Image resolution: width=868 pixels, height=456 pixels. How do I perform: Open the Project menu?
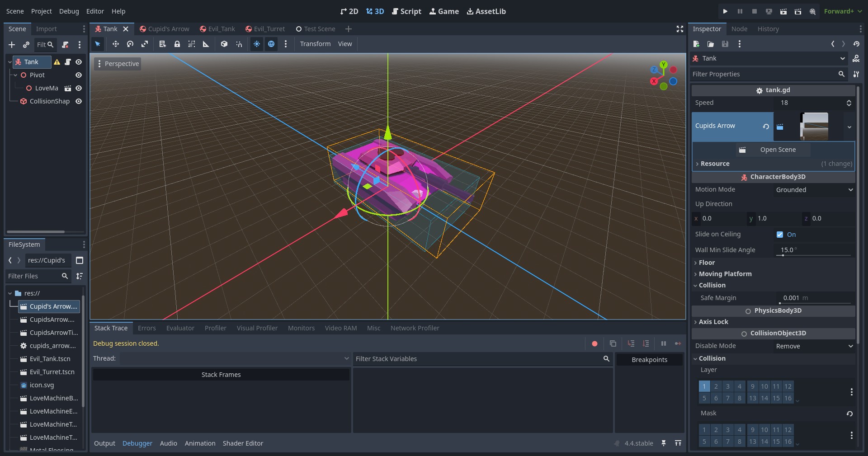[x=41, y=11]
